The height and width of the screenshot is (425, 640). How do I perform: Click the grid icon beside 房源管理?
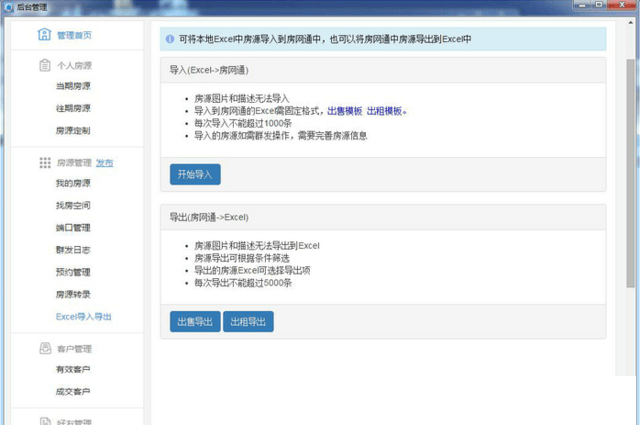pos(45,163)
